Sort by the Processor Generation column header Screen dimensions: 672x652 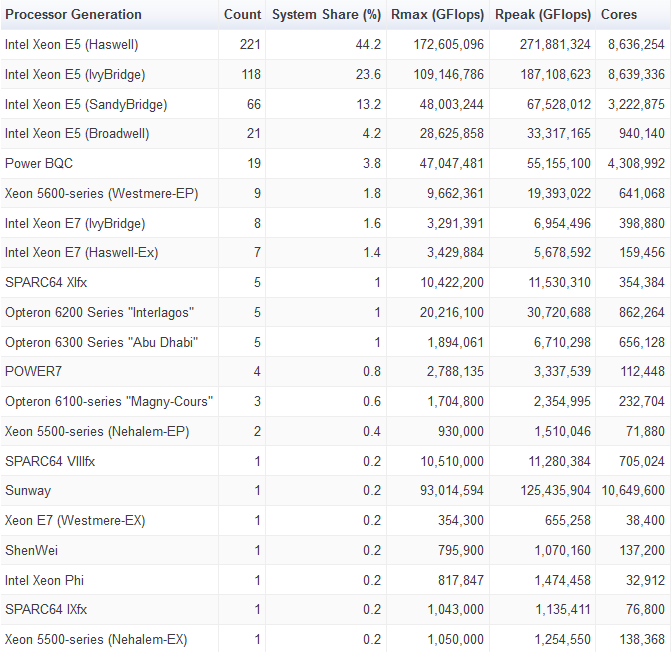click(73, 15)
